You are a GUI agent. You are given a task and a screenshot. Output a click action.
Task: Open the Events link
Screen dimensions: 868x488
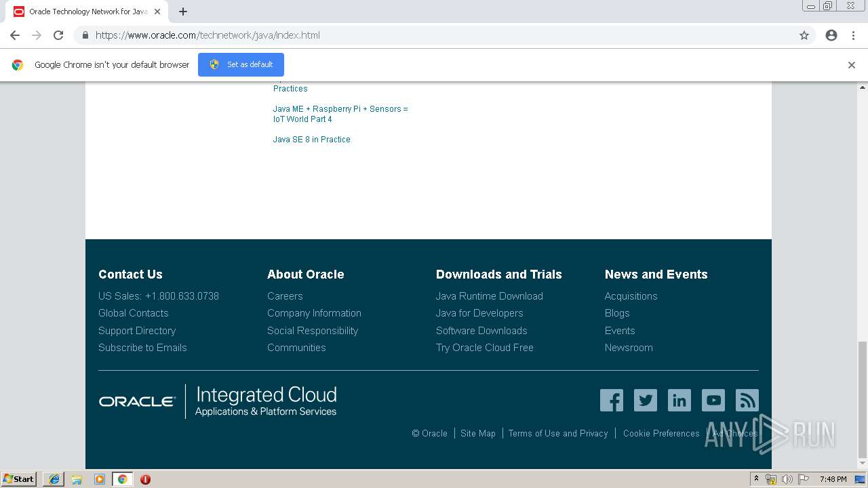tap(620, 331)
